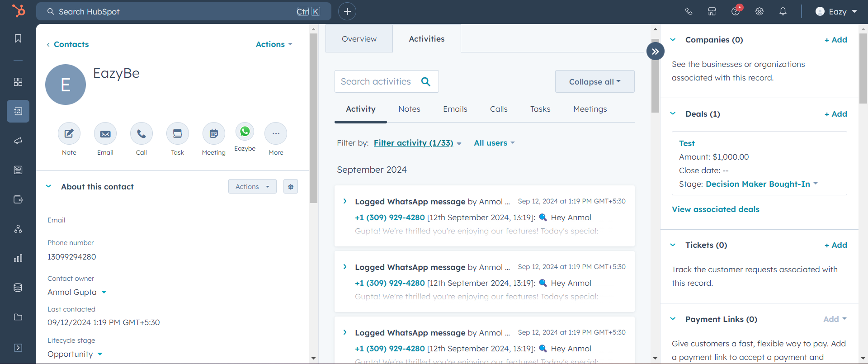Switch to the Notes activity tab

(x=409, y=109)
